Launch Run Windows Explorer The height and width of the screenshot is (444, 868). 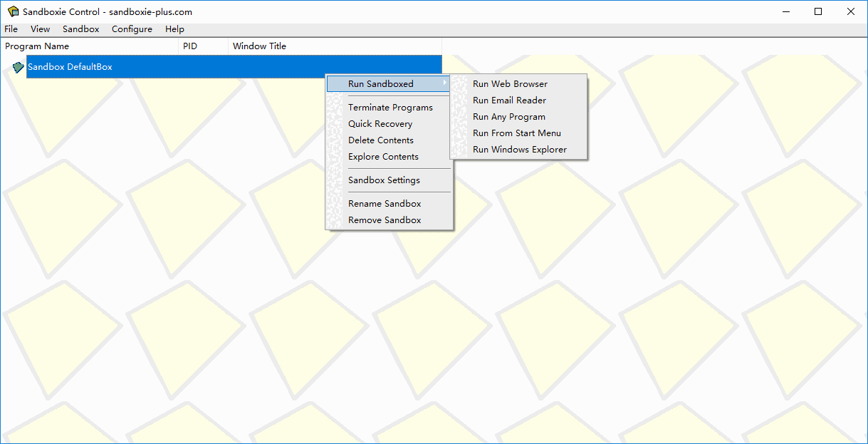coord(519,150)
